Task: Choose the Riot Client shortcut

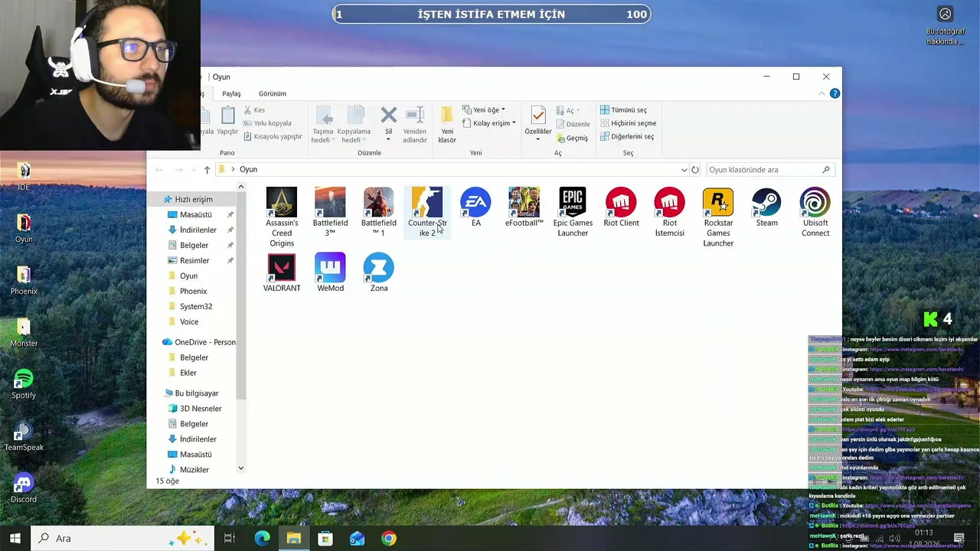Action: pos(621,207)
